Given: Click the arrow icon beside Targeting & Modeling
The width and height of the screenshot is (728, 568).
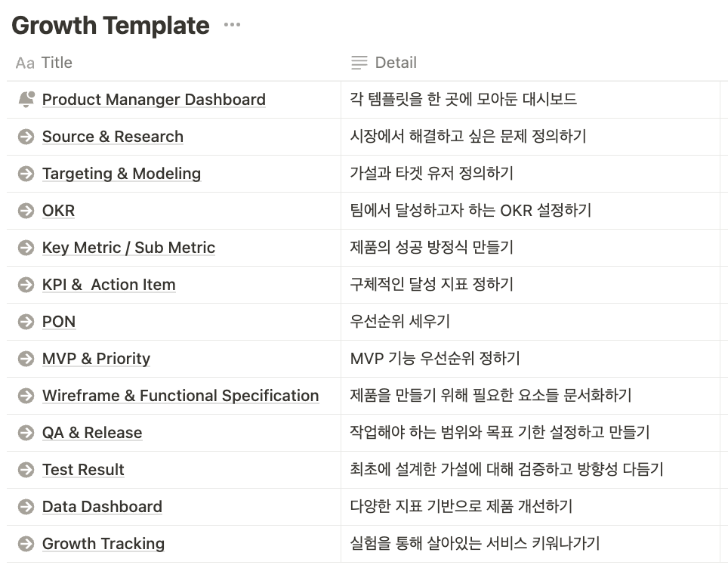Looking at the screenshot, I should point(25,174).
